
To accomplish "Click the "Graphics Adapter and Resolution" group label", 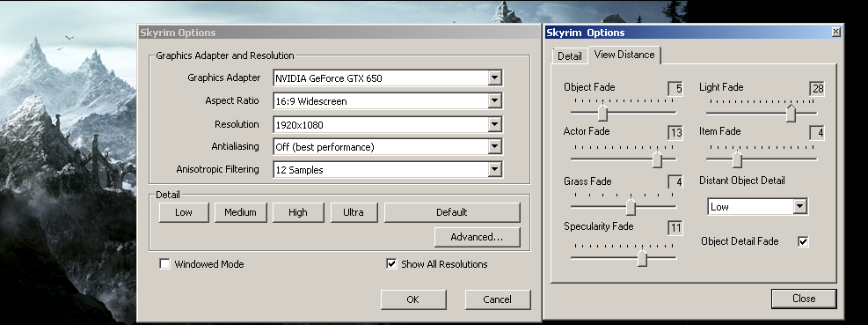I will click(225, 55).
